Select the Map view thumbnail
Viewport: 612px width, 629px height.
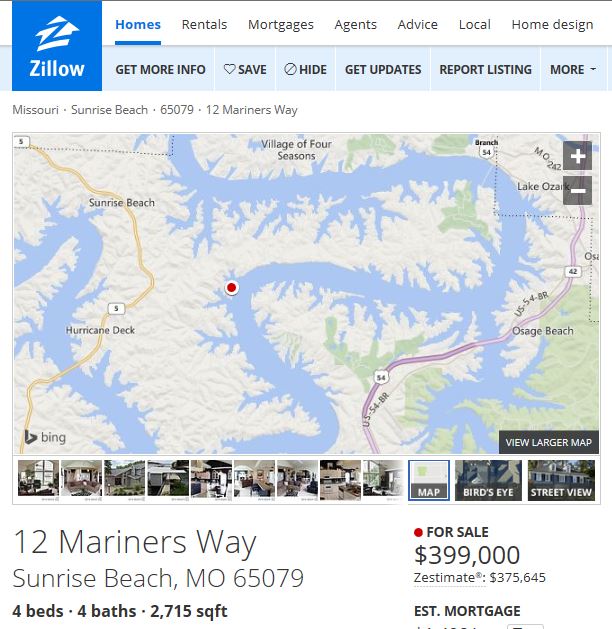coord(429,480)
